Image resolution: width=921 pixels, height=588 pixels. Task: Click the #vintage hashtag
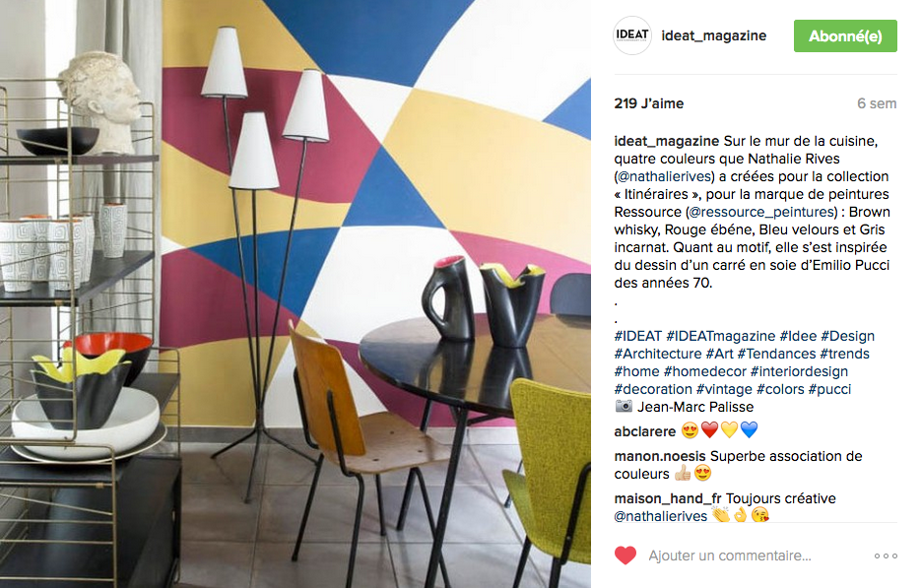pyautogui.click(x=724, y=389)
